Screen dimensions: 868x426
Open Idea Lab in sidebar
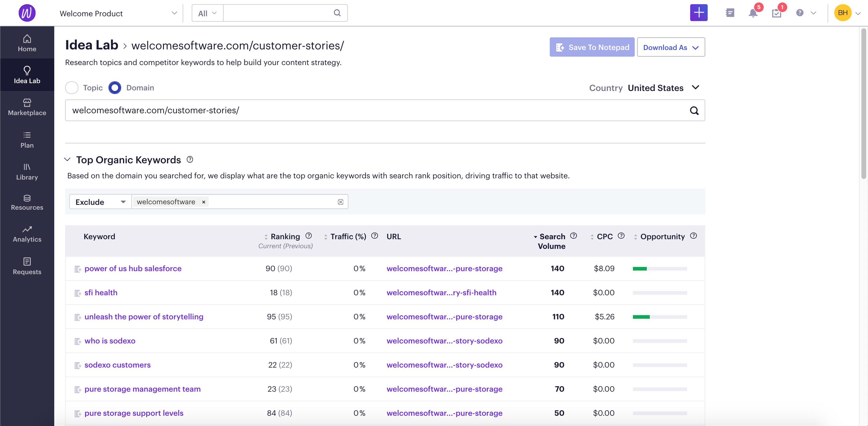click(x=27, y=75)
